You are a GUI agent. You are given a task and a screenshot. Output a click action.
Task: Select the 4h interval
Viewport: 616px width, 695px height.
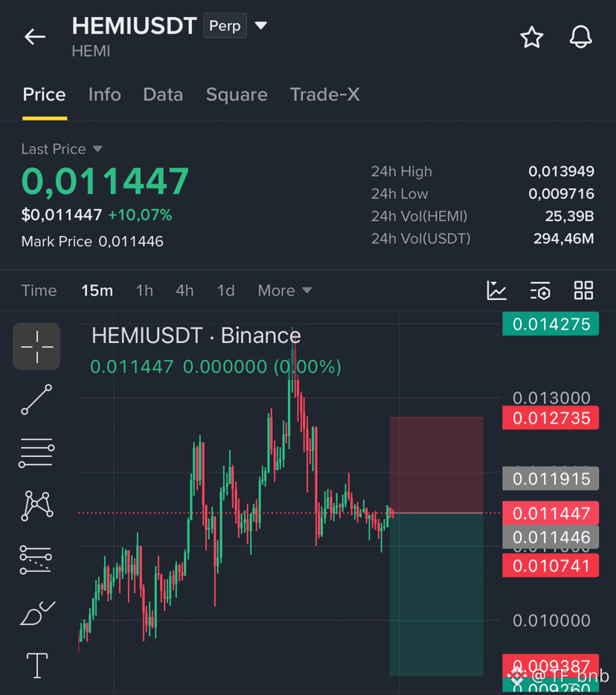185,291
